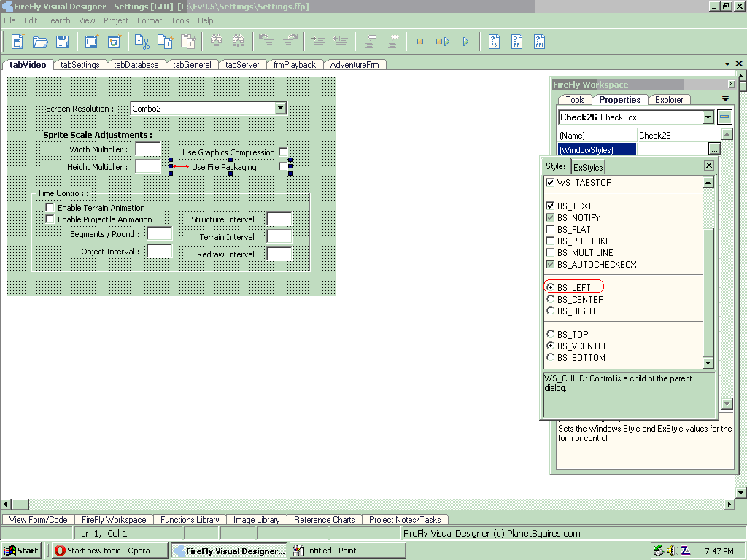The image size is (747, 560).
Task: Click the PB help document icon
Action: 495,42
